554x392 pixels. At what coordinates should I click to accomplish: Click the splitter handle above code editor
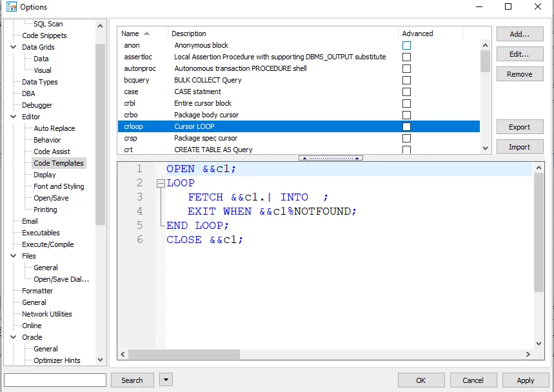click(x=330, y=158)
